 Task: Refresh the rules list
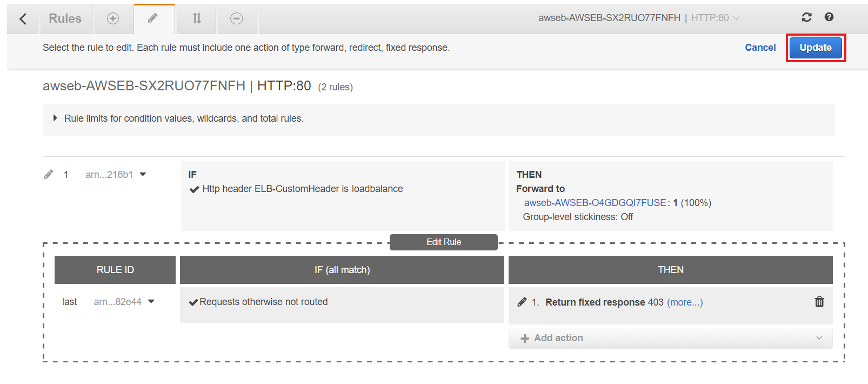[806, 17]
